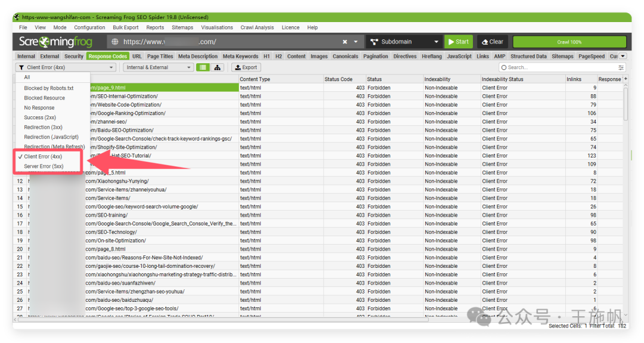Click the vertical scrollbar of results table
This screenshot has height=343, width=644.
pyautogui.click(x=626, y=103)
